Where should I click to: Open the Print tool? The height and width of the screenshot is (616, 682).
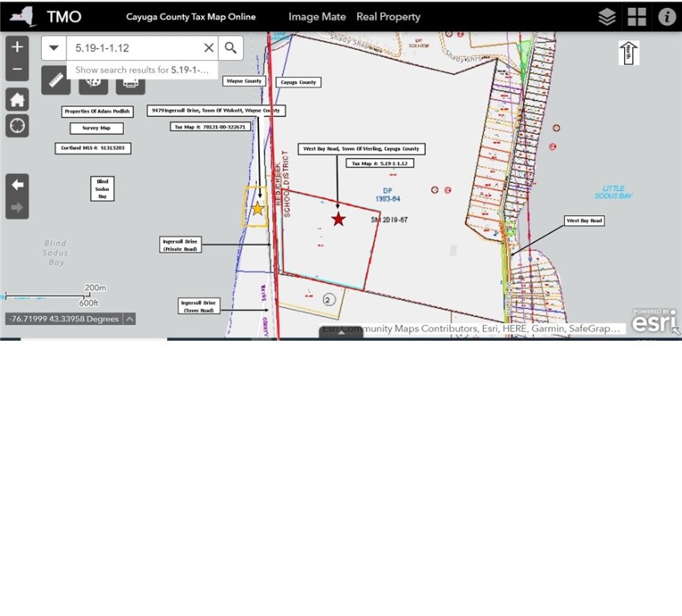click(x=131, y=81)
